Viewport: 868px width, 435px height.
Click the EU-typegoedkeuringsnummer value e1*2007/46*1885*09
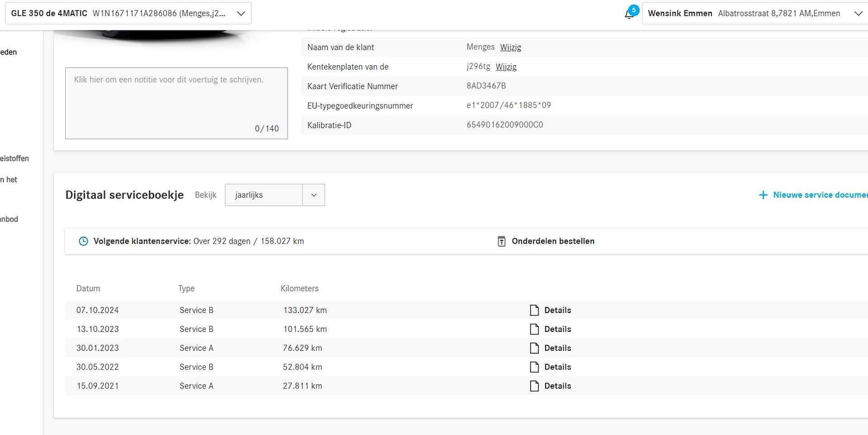click(509, 105)
